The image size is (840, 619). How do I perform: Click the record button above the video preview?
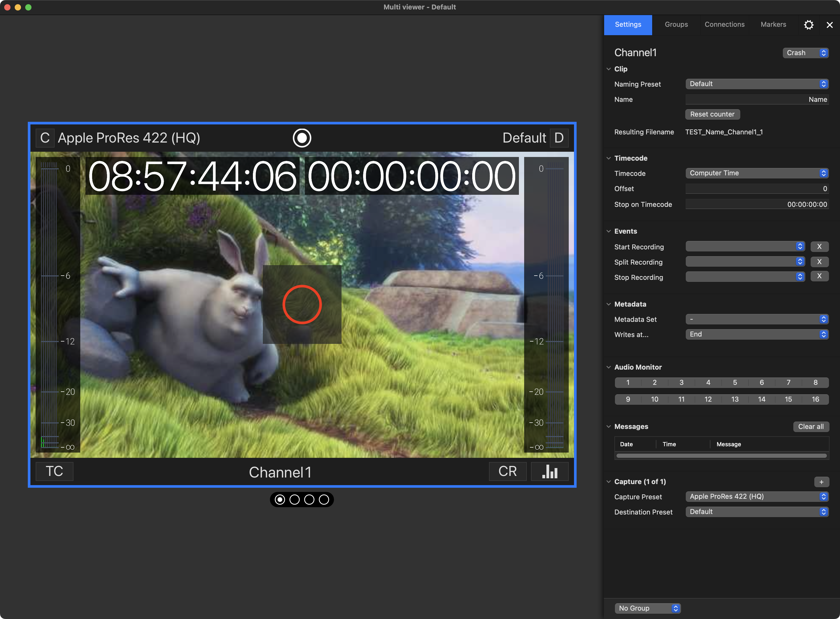pos(302,138)
